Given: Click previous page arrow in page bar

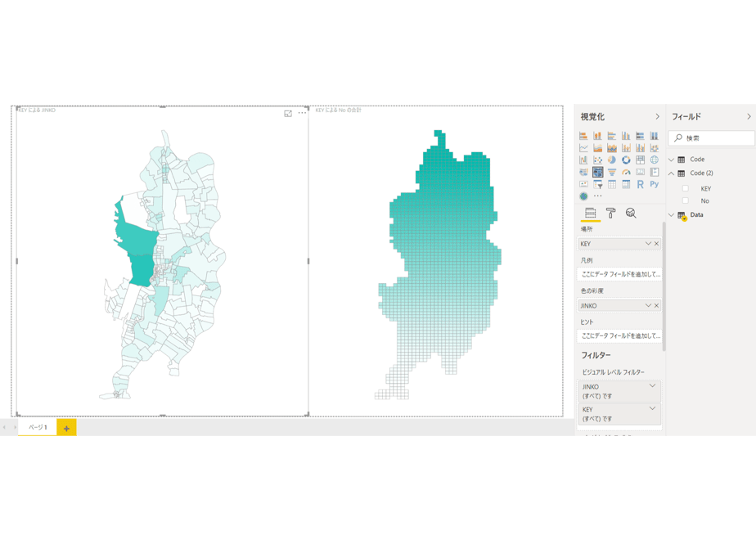Looking at the screenshot, I should [4, 427].
